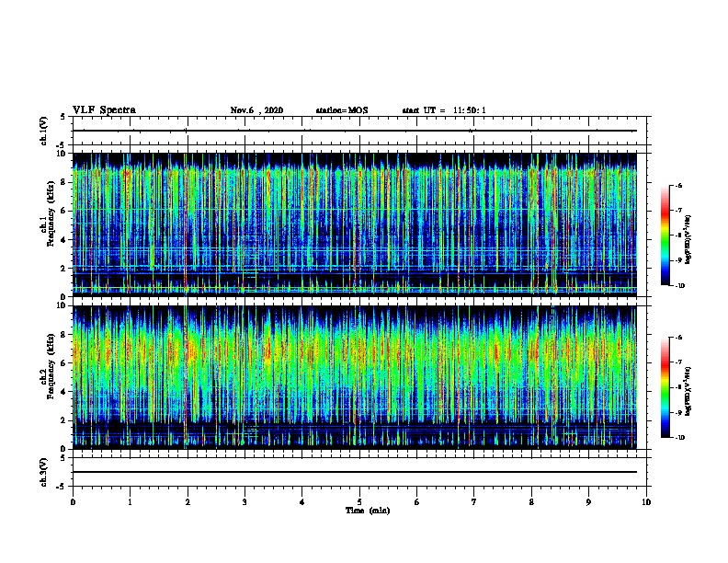Click the "4" kHz tick on ch.2 axis
The image size is (728, 563).
[x=63, y=392]
